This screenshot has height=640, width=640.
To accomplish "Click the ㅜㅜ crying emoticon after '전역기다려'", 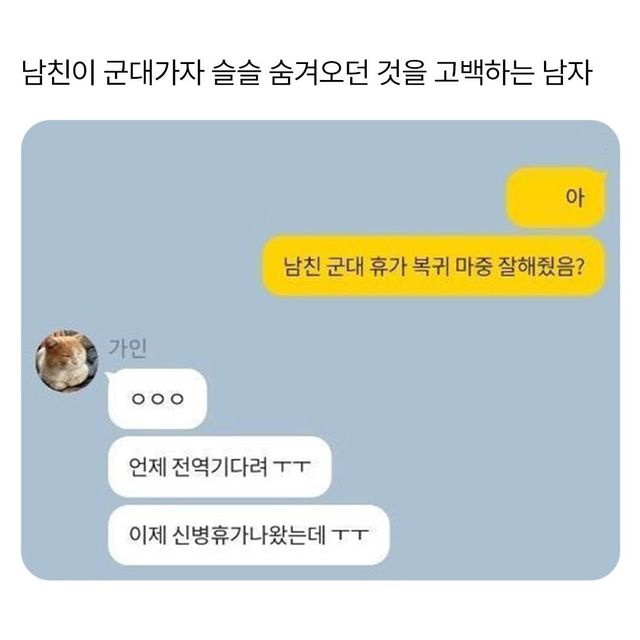I will 292,467.
